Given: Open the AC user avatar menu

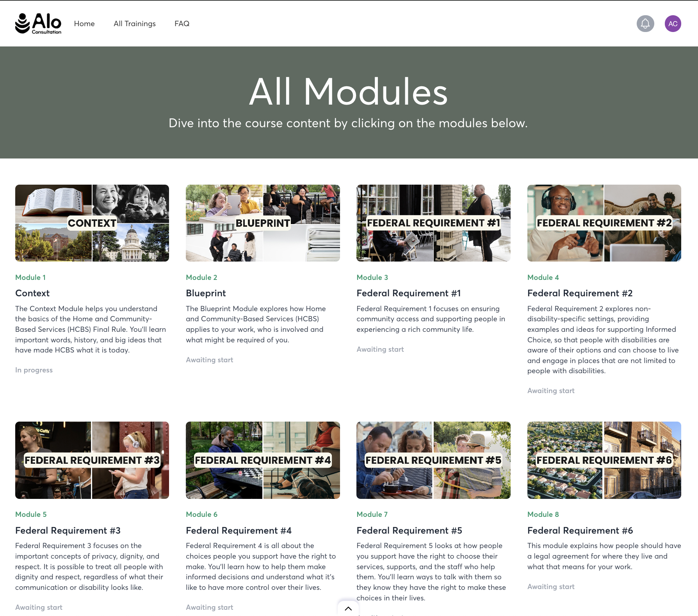Looking at the screenshot, I should coord(673,23).
